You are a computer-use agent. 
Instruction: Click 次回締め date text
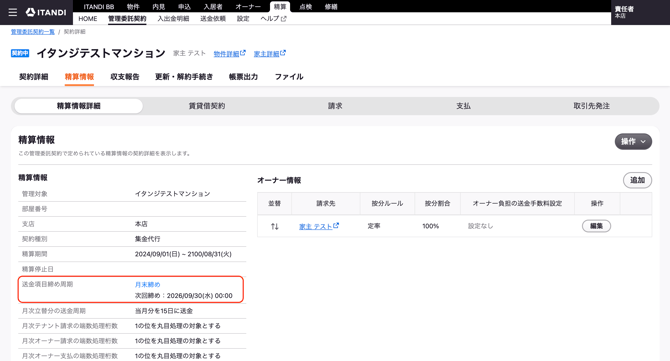[x=184, y=296]
